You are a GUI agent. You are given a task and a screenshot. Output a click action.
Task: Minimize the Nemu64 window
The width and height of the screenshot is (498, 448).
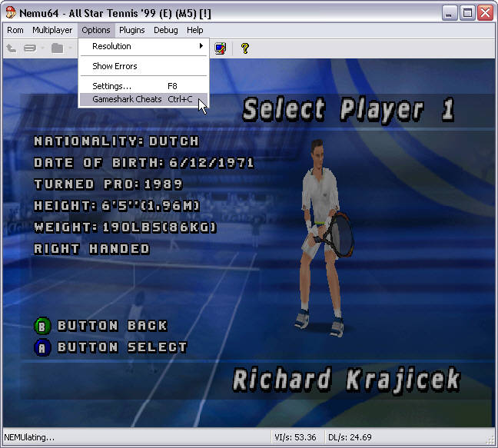pos(449,13)
